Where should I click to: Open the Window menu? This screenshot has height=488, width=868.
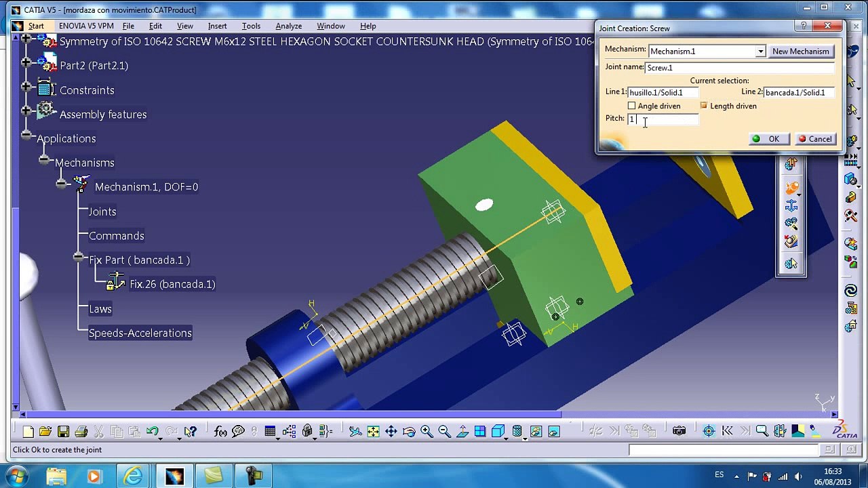click(x=331, y=26)
